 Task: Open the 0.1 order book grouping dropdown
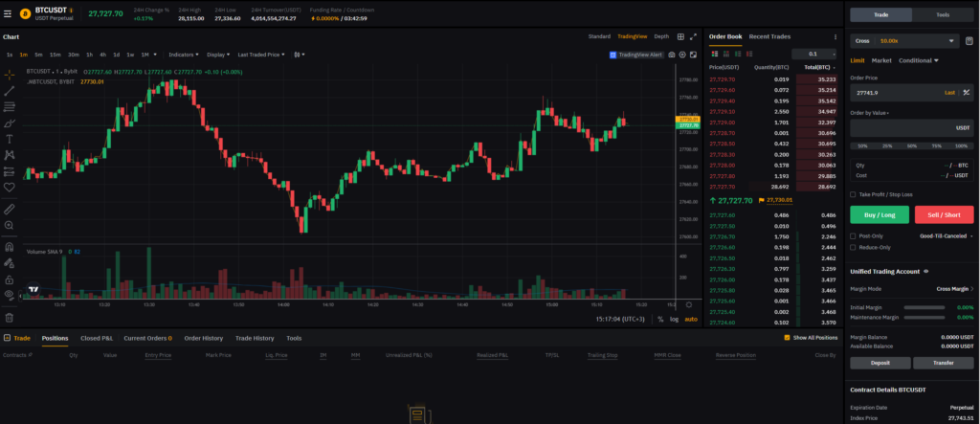pos(813,55)
